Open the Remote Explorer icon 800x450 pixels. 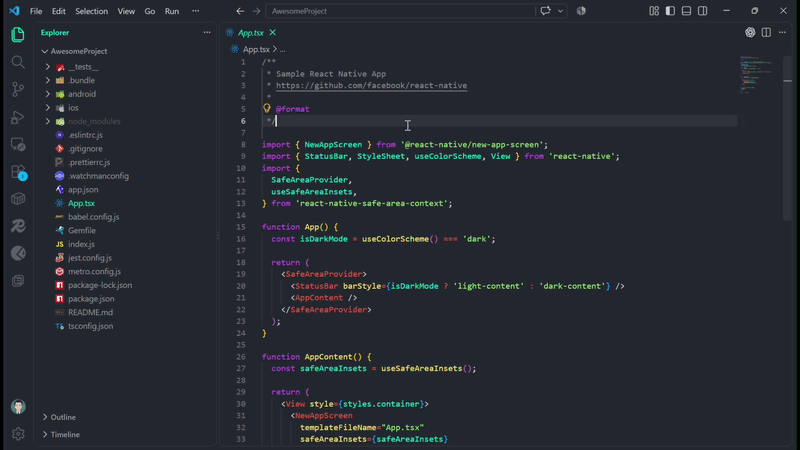pos(18,144)
